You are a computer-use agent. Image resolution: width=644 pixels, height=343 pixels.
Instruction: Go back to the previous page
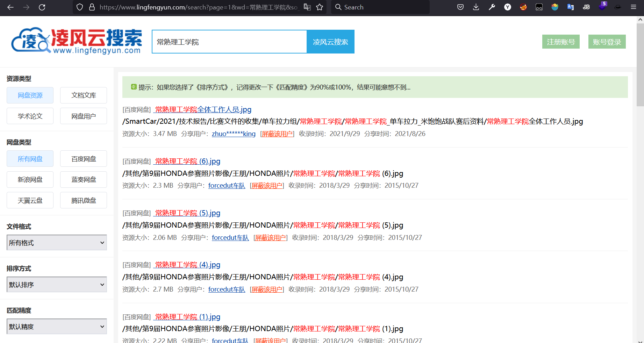[10, 7]
